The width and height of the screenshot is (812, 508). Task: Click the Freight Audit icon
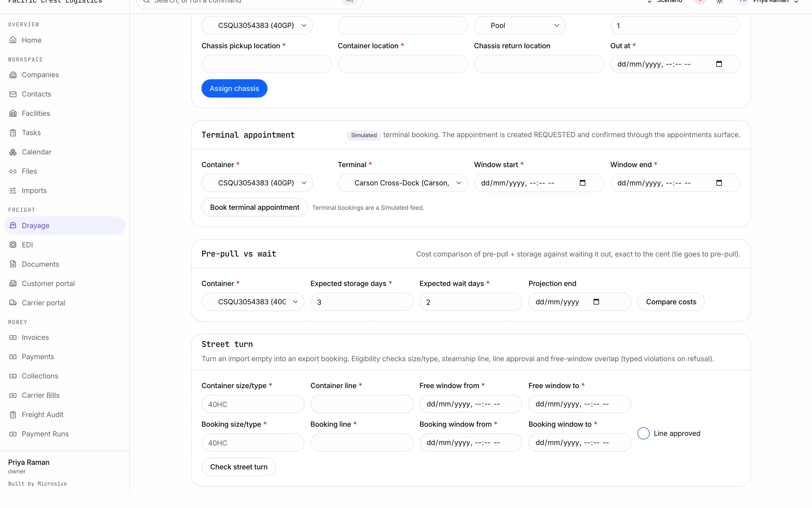coord(13,415)
